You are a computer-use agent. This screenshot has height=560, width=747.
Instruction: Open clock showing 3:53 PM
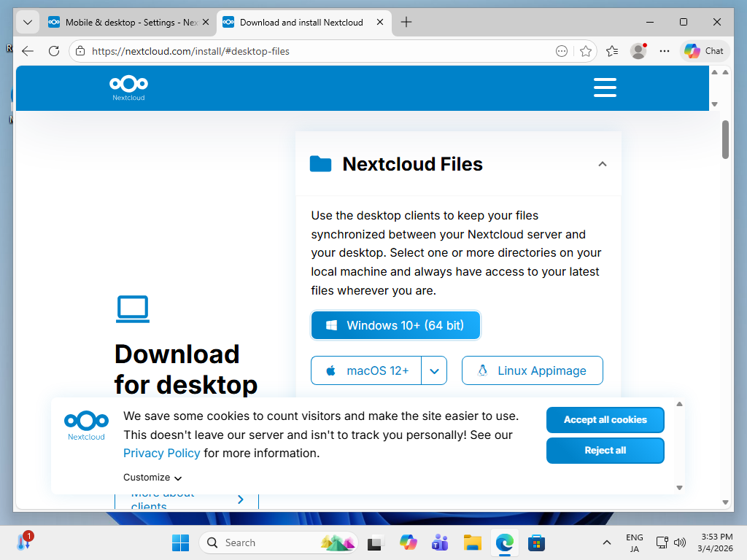715,542
